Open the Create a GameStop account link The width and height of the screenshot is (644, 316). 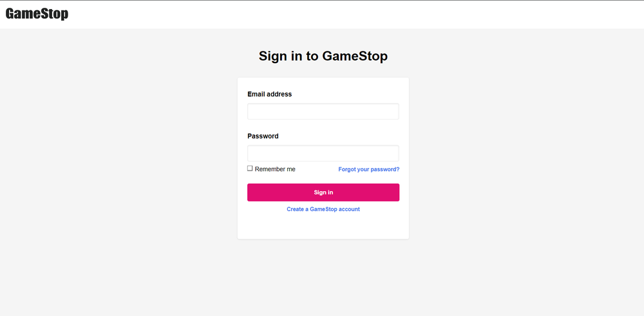point(323,209)
